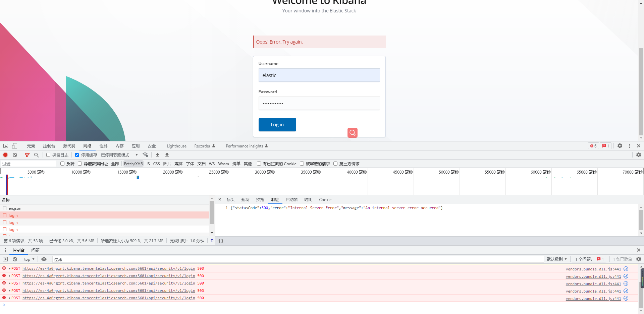Open the Lighthouse tab
This screenshot has width=644, height=314.
[176, 146]
